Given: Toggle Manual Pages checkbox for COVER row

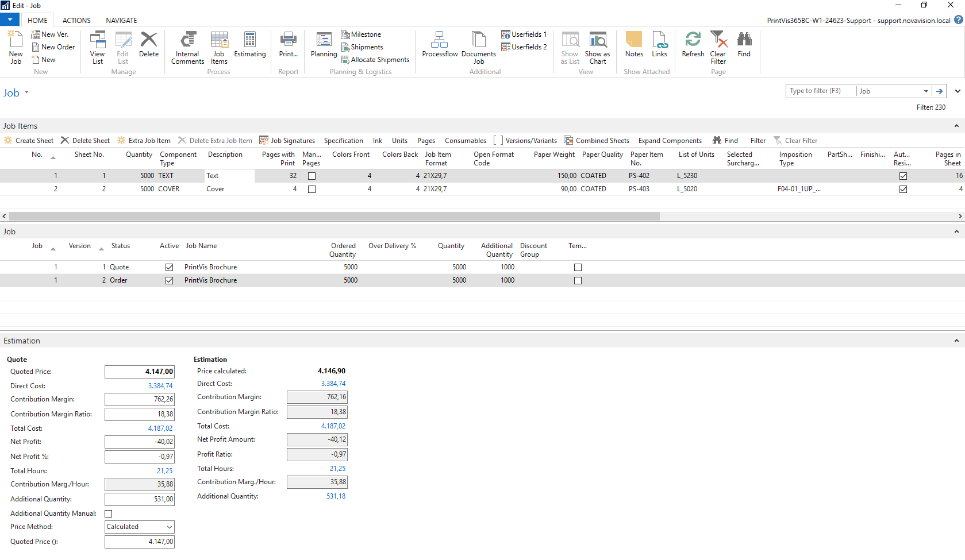Looking at the screenshot, I should coord(312,189).
